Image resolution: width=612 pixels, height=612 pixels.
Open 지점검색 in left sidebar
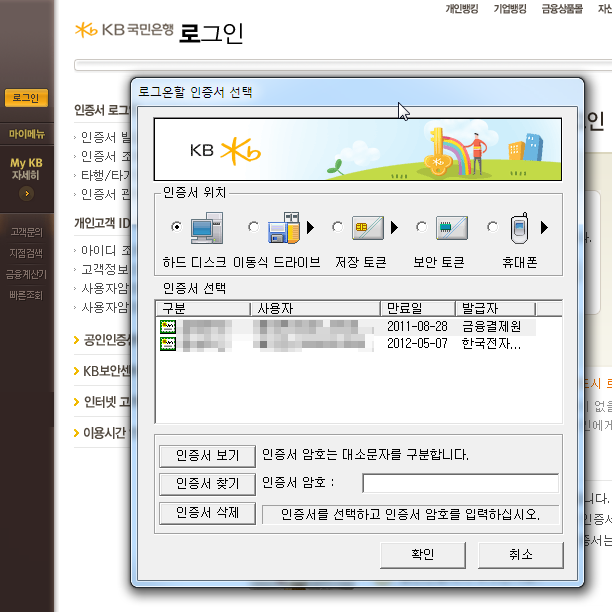[x=26, y=253]
